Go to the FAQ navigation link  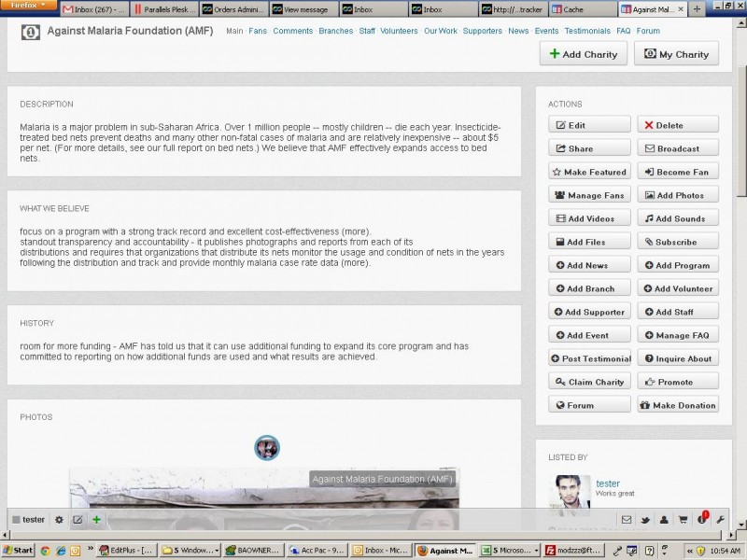pos(623,31)
